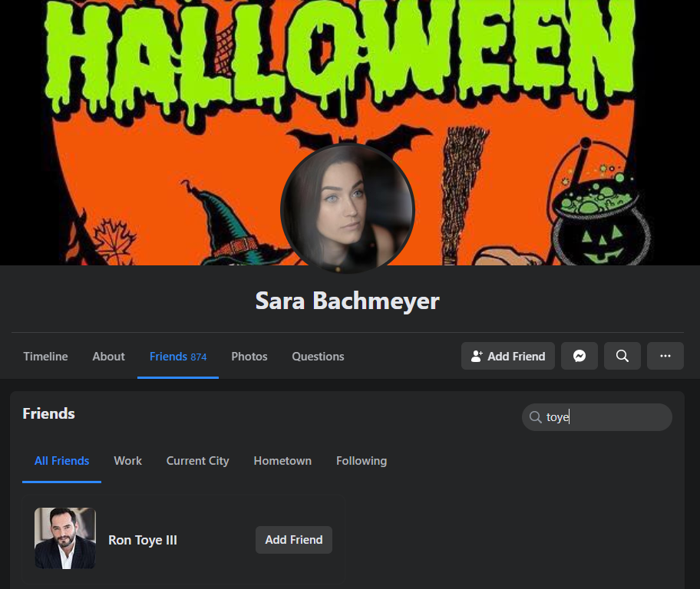Open the Timeline tab
Image resolution: width=700 pixels, height=589 pixels.
tap(45, 357)
